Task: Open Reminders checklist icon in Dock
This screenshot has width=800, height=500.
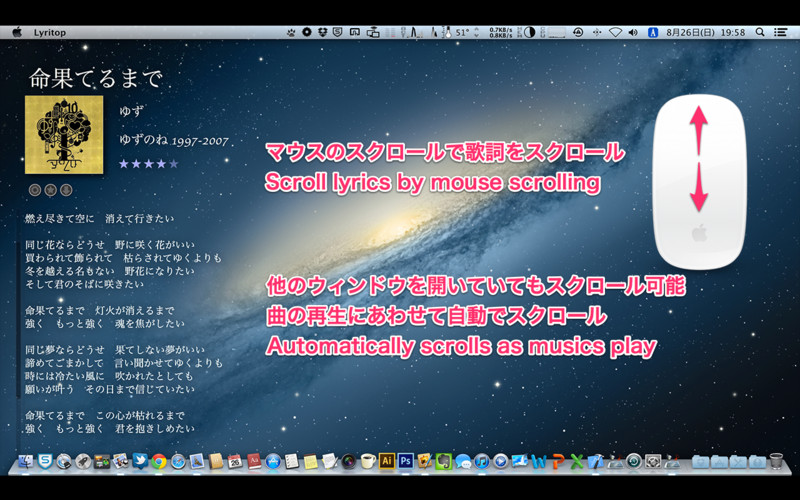Action: (x=292, y=461)
